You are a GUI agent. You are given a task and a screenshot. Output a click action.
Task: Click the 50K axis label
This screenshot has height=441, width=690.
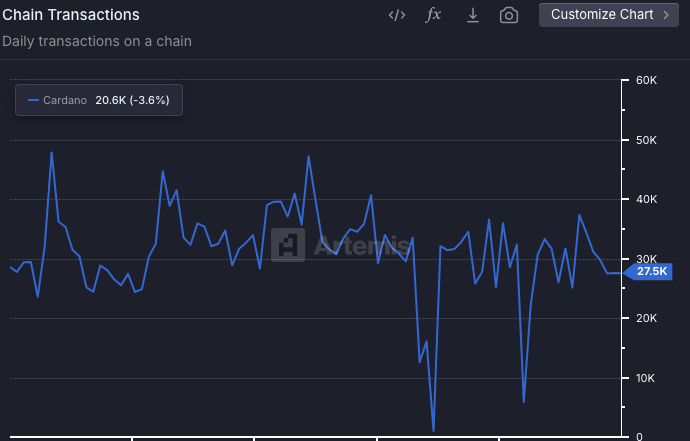(x=646, y=140)
